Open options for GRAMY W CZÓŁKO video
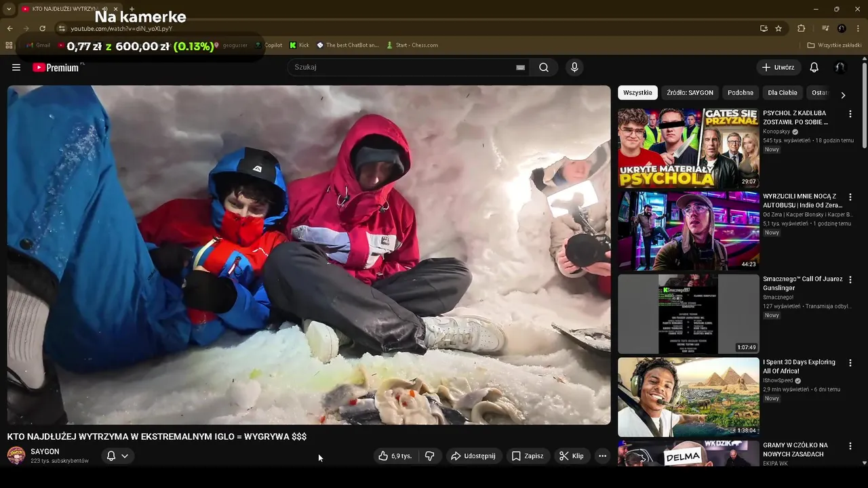The width and height of the screenshot is (868, 488). 850,446
